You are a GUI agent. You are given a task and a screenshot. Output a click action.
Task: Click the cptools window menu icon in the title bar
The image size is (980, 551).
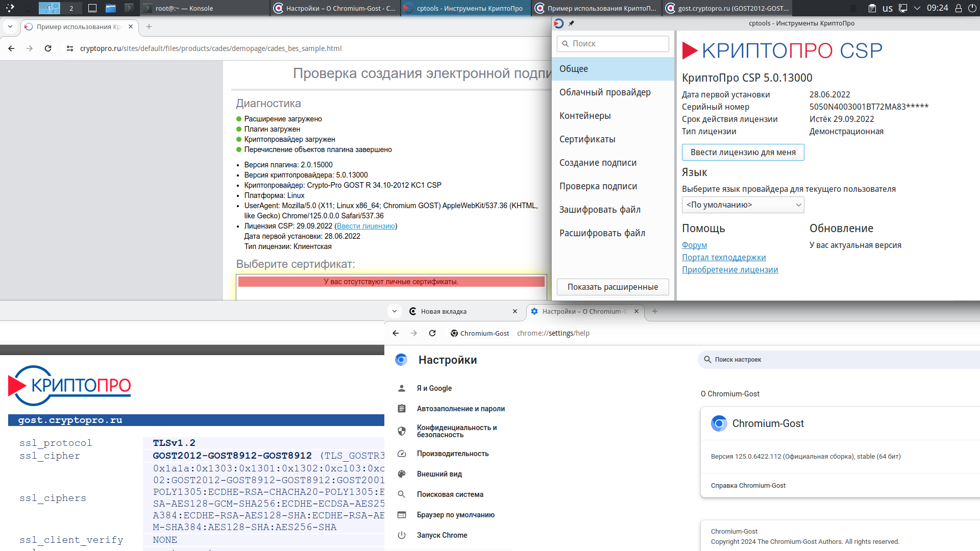[559, 23]
